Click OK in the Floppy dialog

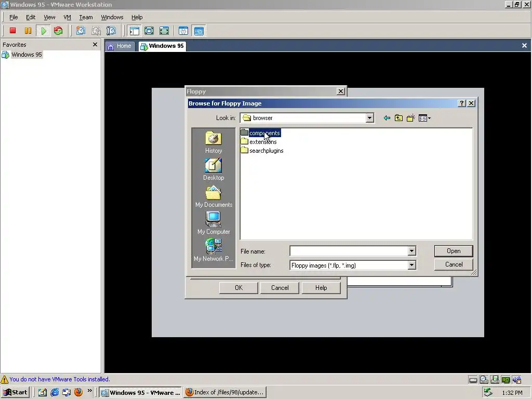[x=238, y=288]
